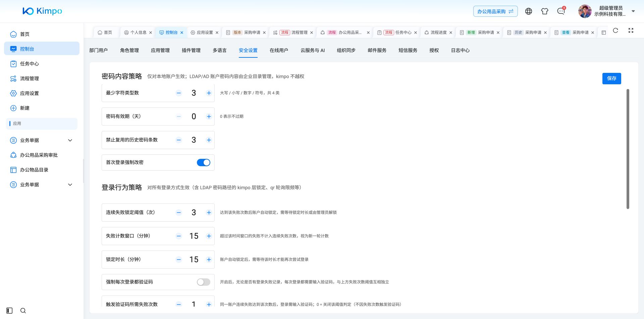Click 新建 in sidebar
Screen dimensions: 644x319
tap(42, 108)
